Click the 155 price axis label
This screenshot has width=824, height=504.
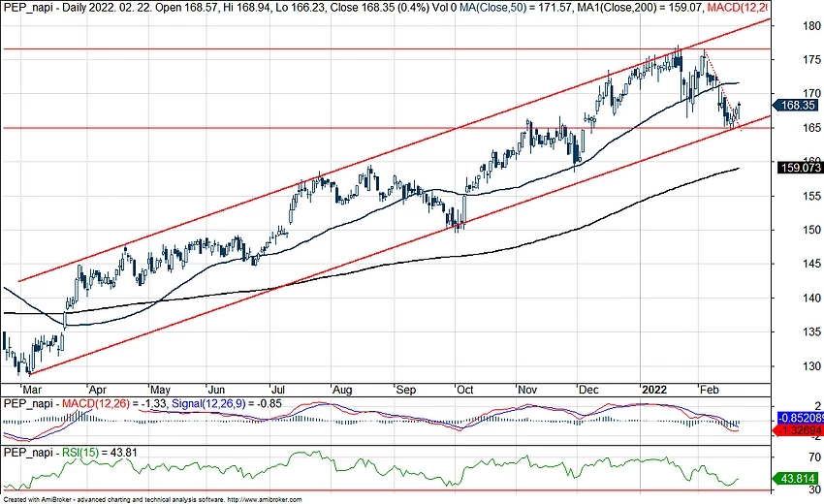tap(812, 196)
